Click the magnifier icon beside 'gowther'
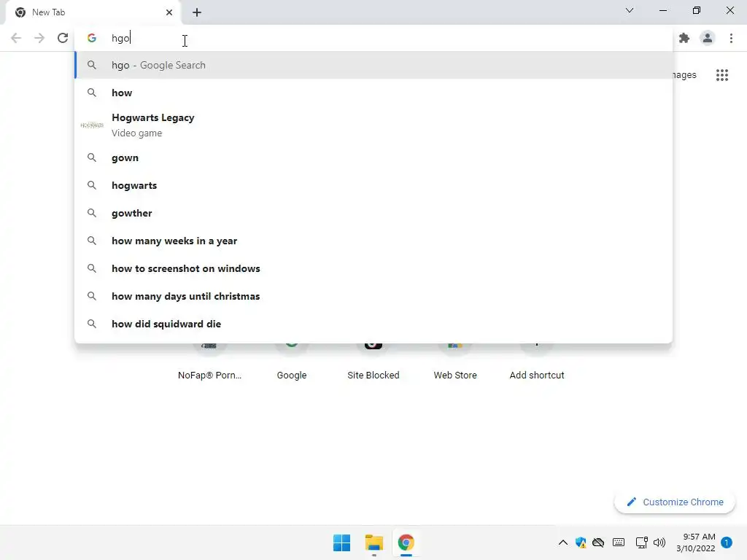Image resolution: width=747 pixels, height=560 pixels. pos(92,213)
